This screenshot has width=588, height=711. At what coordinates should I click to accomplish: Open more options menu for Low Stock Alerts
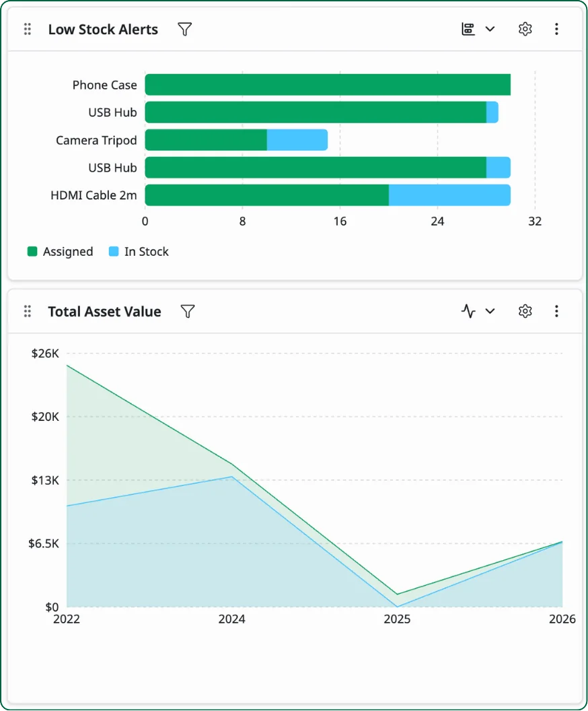(556, 29)
